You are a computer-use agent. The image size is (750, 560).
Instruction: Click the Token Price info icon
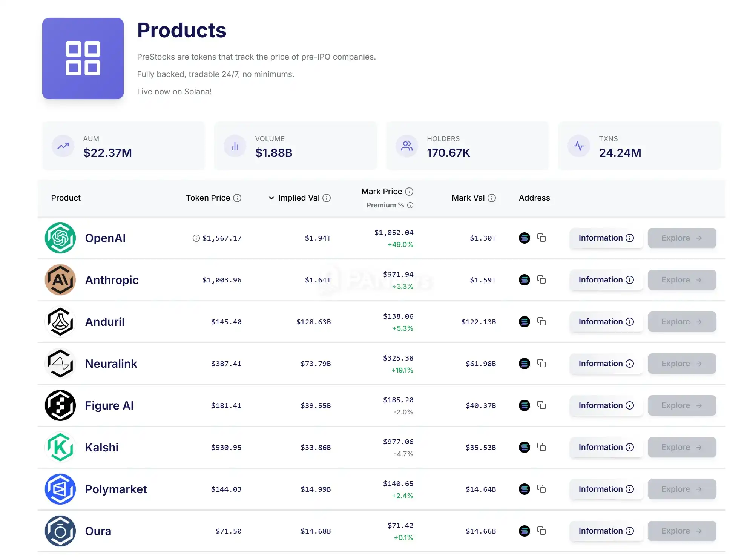(x=237, y=198)
